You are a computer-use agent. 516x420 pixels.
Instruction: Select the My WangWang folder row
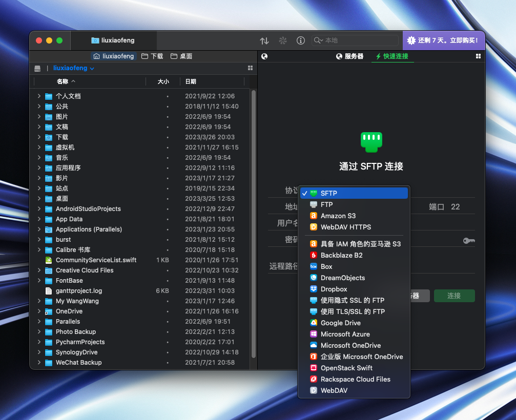coord(140,301)
